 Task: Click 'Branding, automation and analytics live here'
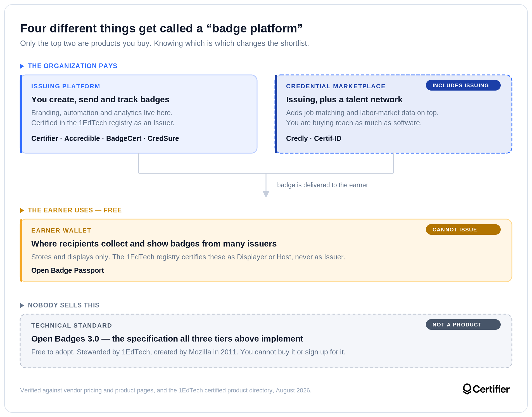pyautogui.click(x=102, y=113)
